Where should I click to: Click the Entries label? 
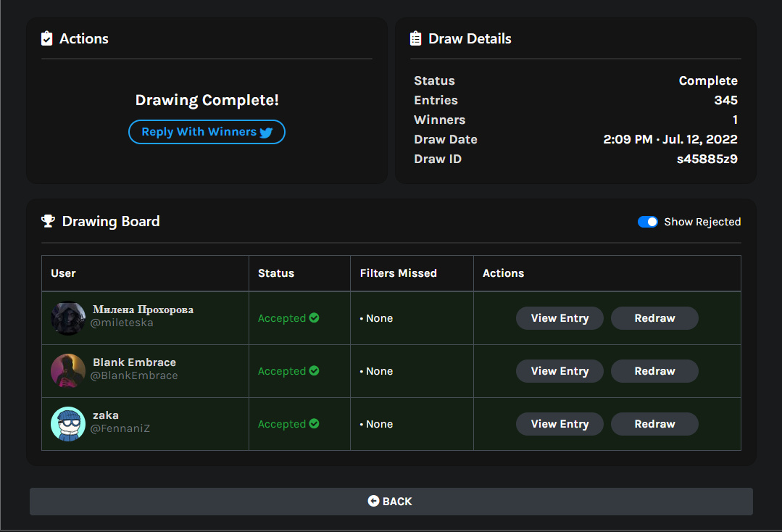(436, 100)
